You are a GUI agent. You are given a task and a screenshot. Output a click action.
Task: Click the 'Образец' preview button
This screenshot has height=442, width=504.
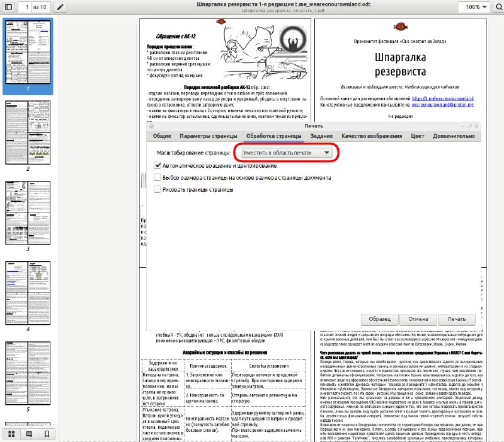pos(380,319)
